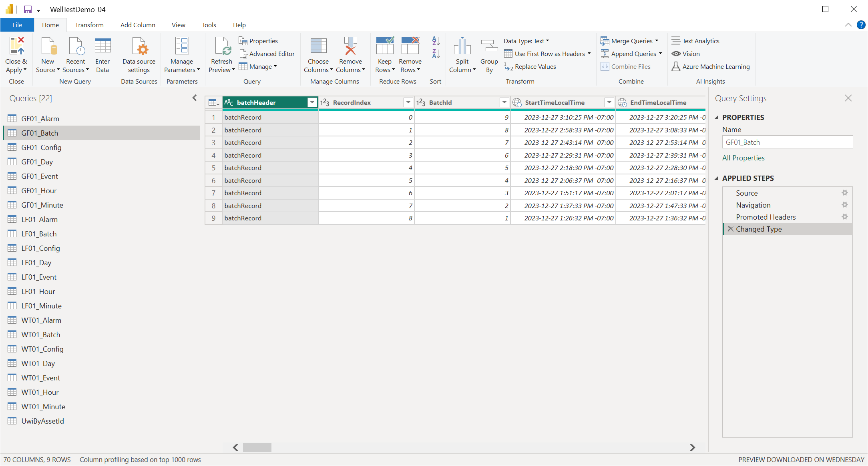Screen dimensions: 868x466
Task: Open the gear settings for the Source step
Action: coord(844,193)
